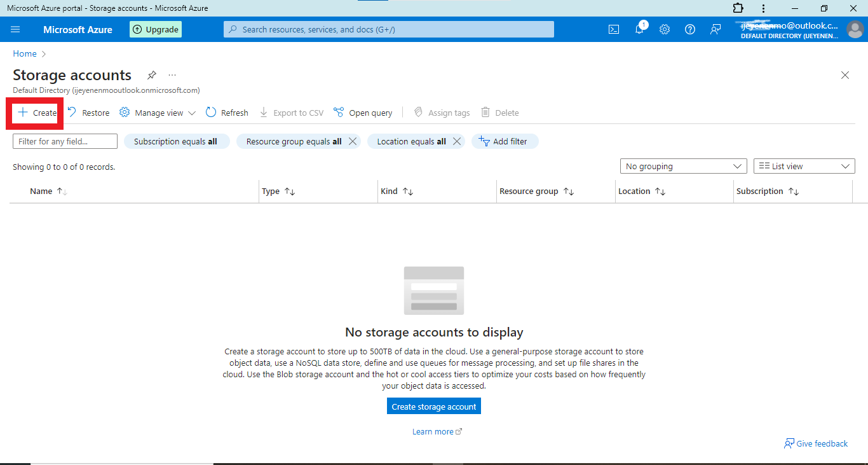The width and height of the screenshot is (868, 465).
Task: Pin Storage accounts to dashboard
Action: [x=152, y=75]
